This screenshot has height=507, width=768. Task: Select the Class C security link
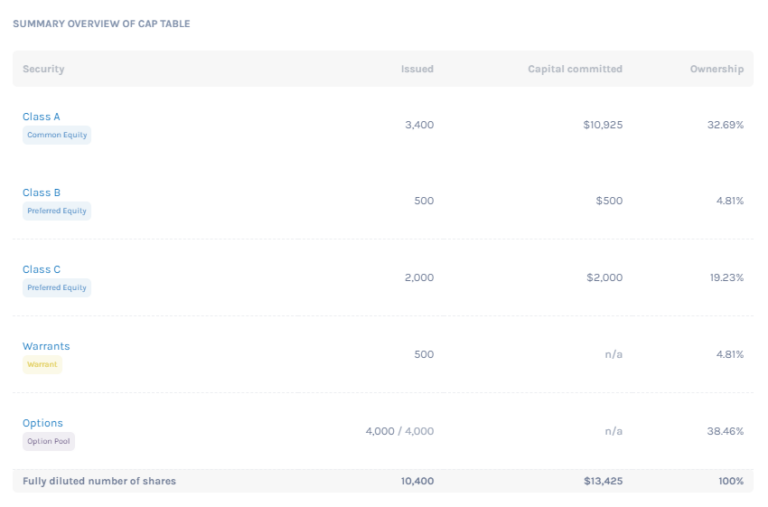coord(41,270)
